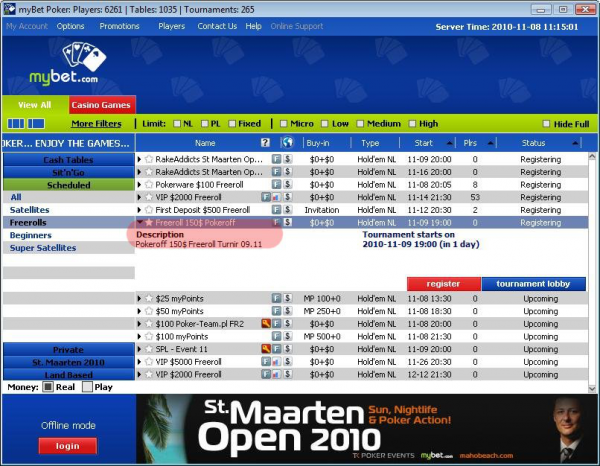Expand the SPL - Event 11 row
Image resolution: width=600 pixels, height=466 pixels.
pyautogui.click(x=139, y=349)
